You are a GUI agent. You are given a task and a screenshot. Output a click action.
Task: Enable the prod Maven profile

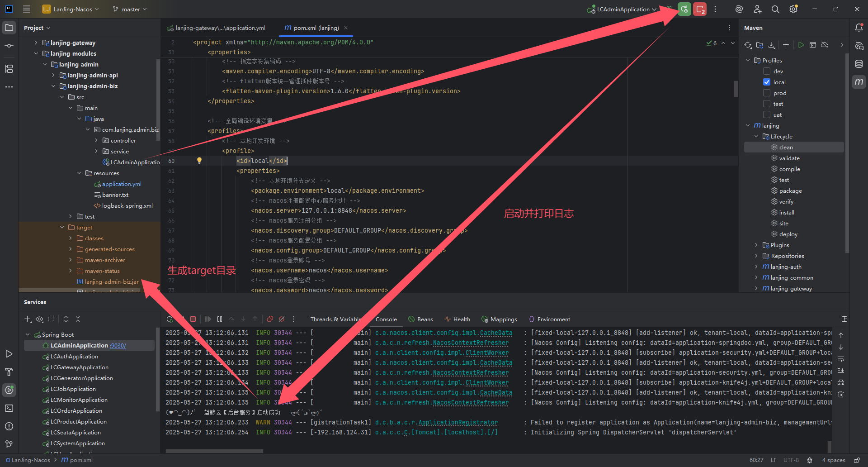[767, 93]
